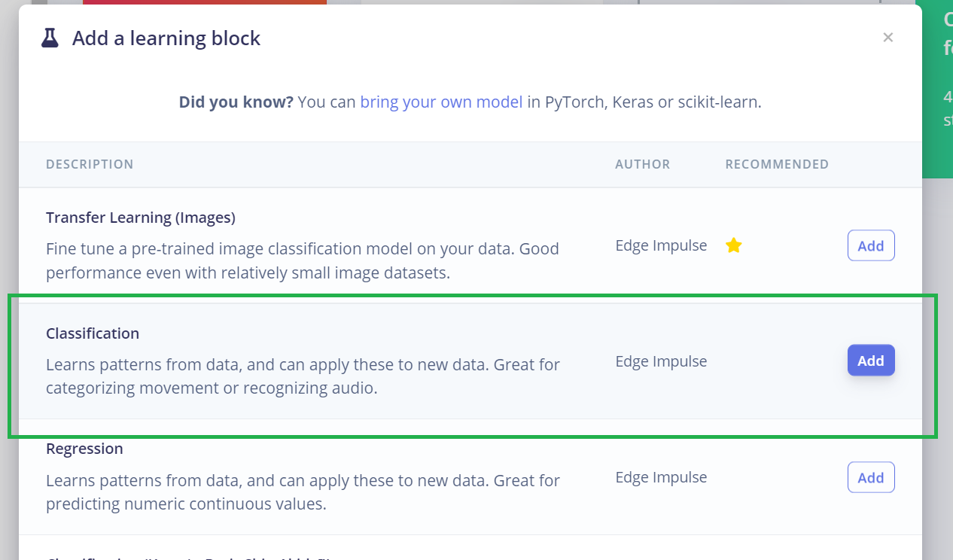Click Edge Impulse author in Classification row
This screenshot has height=560, width=953.
point(661,361)
